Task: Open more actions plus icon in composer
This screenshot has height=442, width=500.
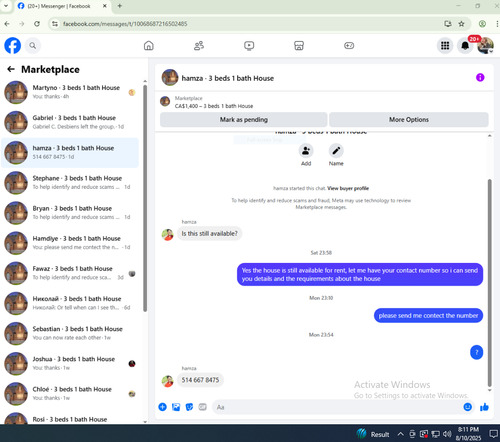Action: 162,407
